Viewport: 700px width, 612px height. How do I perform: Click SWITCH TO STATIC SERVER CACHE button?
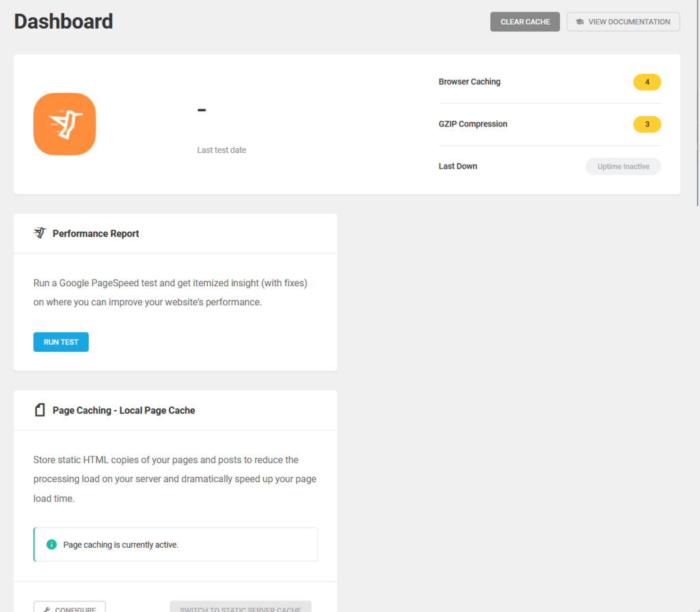pyautogui.click(x=241, y=607)
